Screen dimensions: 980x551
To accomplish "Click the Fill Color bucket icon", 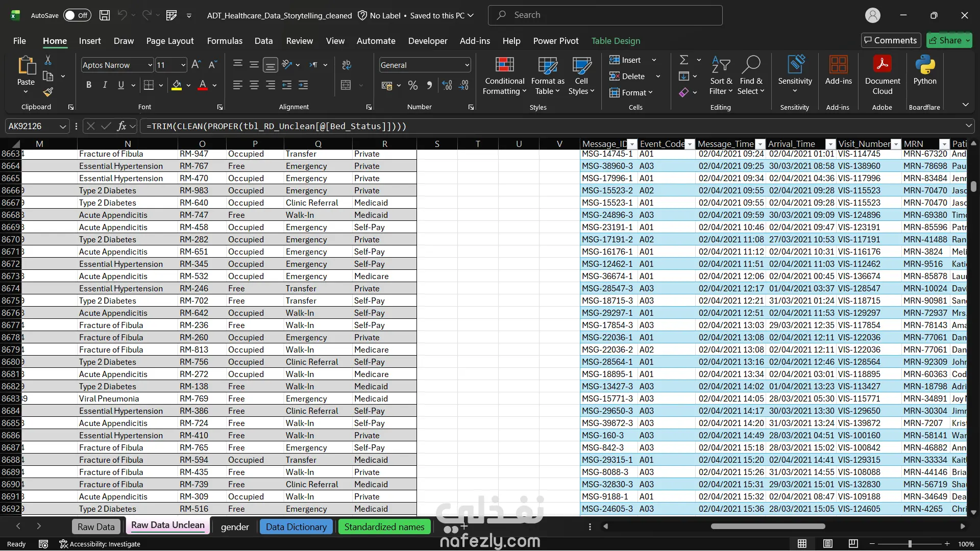I will click(177, 85).
